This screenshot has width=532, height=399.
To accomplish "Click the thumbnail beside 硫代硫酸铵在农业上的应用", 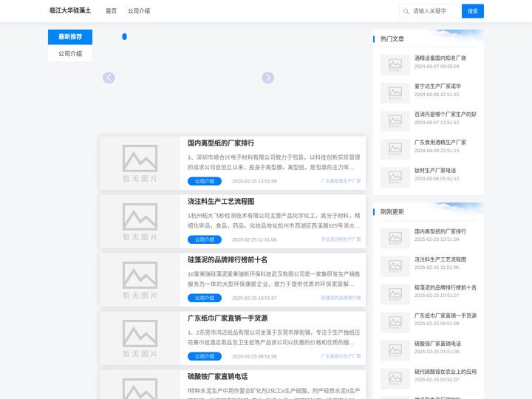I will [x=395, y=378].
